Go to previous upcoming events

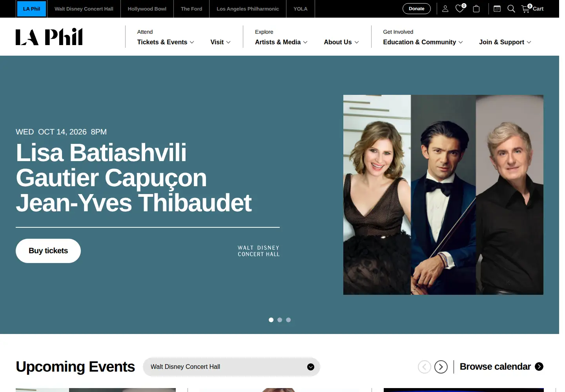[x=425, y=367]
